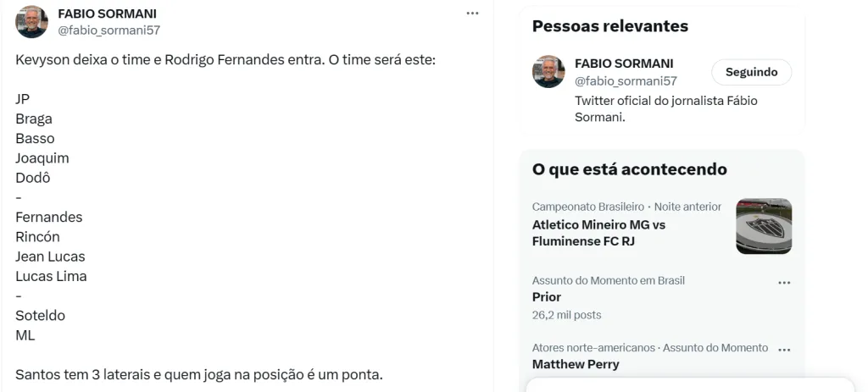The height and width of the screenshot is (392, 868).
Task: Click the tweet text about Kevyson
Action: click(225, 62)
